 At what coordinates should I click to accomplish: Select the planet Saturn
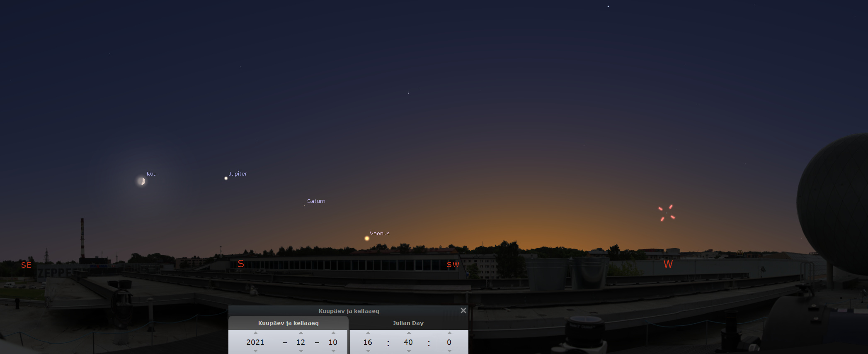304,206
